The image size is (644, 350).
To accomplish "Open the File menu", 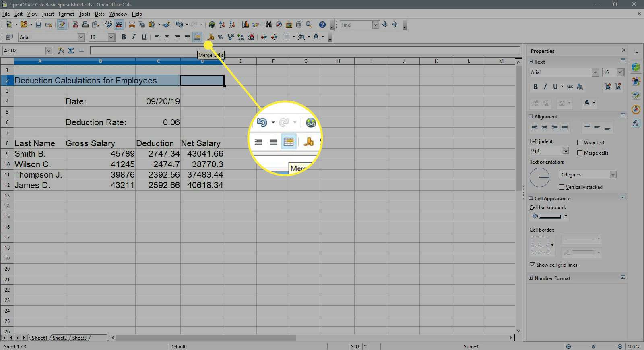I will 6,14.
